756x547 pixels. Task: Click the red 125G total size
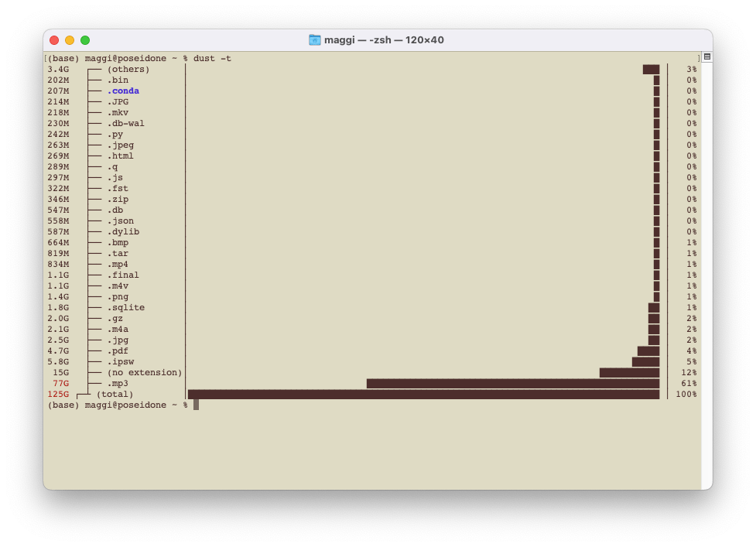(58, 395)
